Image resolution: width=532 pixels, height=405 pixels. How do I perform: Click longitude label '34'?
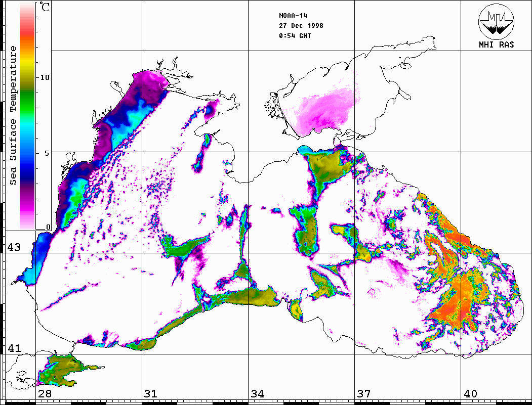257,393
